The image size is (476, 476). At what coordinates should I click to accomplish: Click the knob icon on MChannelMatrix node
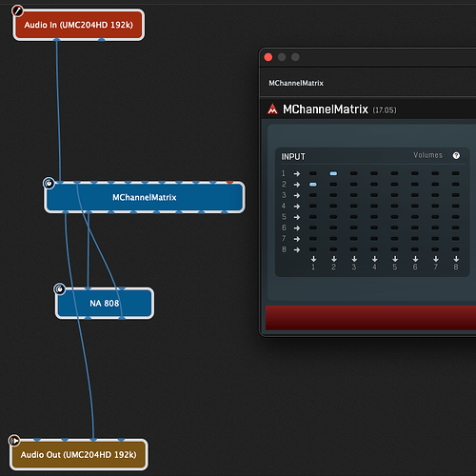[x=49, y=183]
